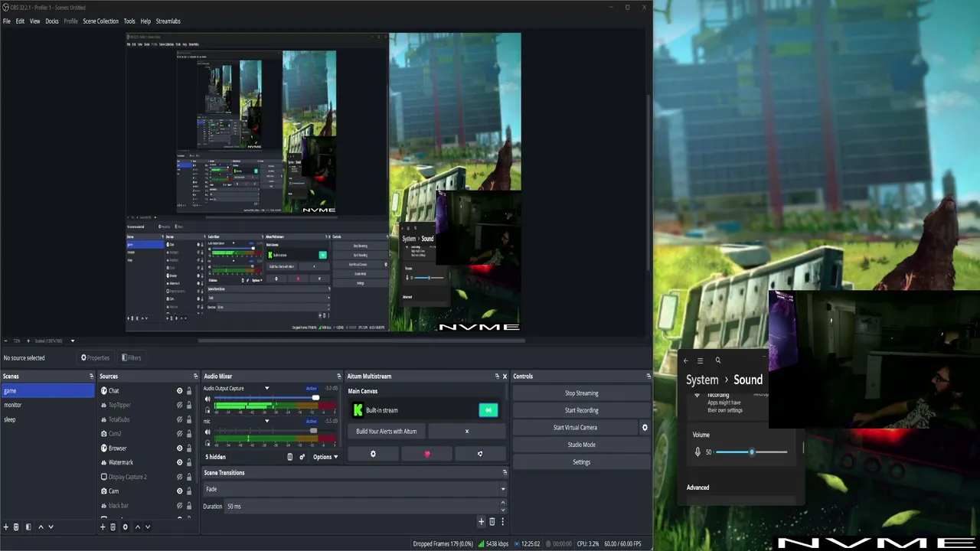
Task: Show the Display Capture 2 source
Action: point(180,477)
